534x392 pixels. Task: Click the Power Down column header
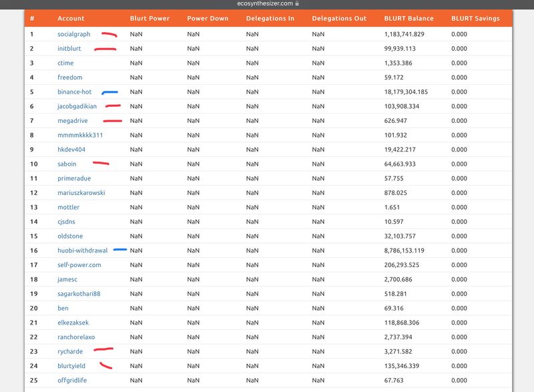click(x=207, y=19)
